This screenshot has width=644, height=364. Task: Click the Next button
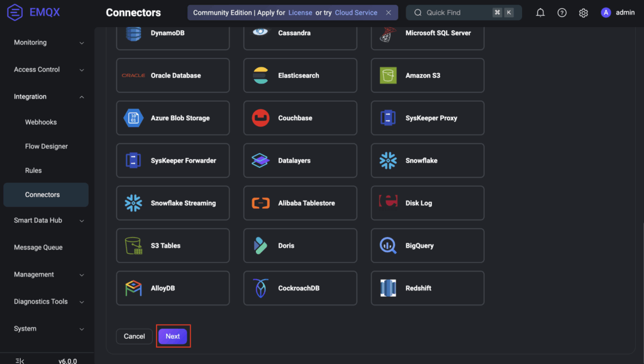[x=172, y=336]
